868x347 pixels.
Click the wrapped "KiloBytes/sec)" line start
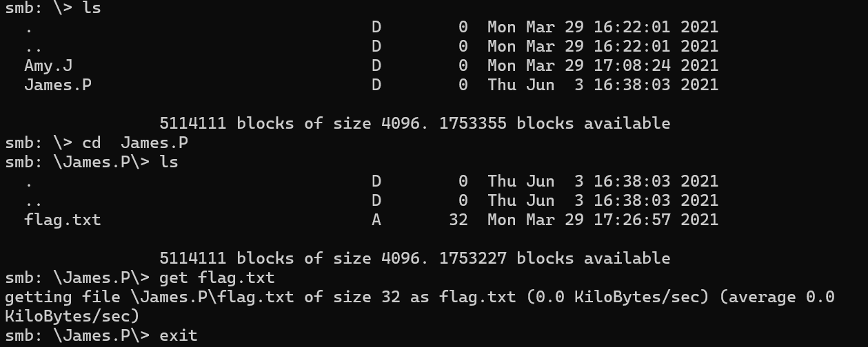pos(72,317)
